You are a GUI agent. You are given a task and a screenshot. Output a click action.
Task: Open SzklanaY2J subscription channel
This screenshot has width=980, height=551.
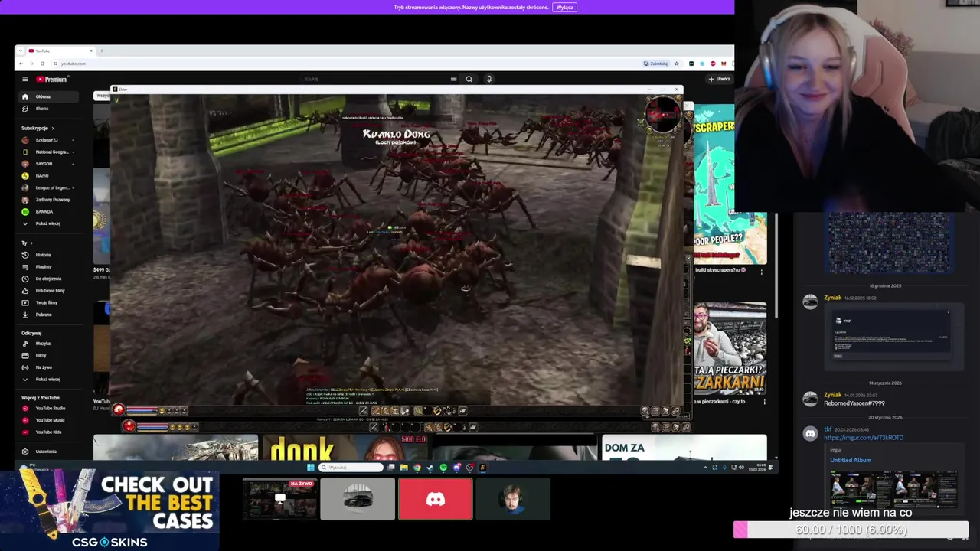point(48,140)
